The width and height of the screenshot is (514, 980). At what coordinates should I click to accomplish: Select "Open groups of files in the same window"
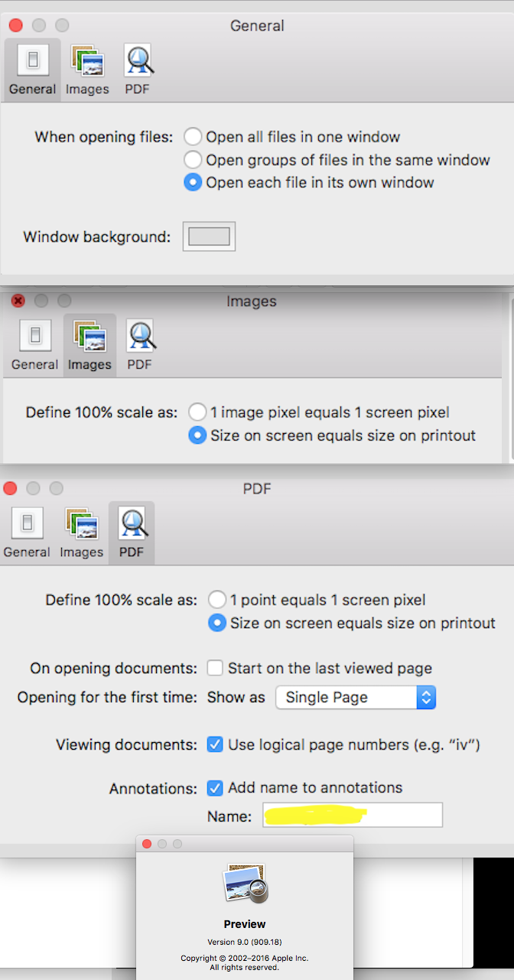(192, 159)
